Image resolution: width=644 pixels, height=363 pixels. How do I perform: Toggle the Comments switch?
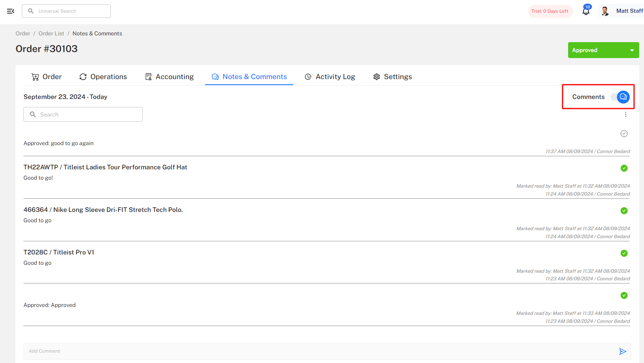click(x=621, y=97)
